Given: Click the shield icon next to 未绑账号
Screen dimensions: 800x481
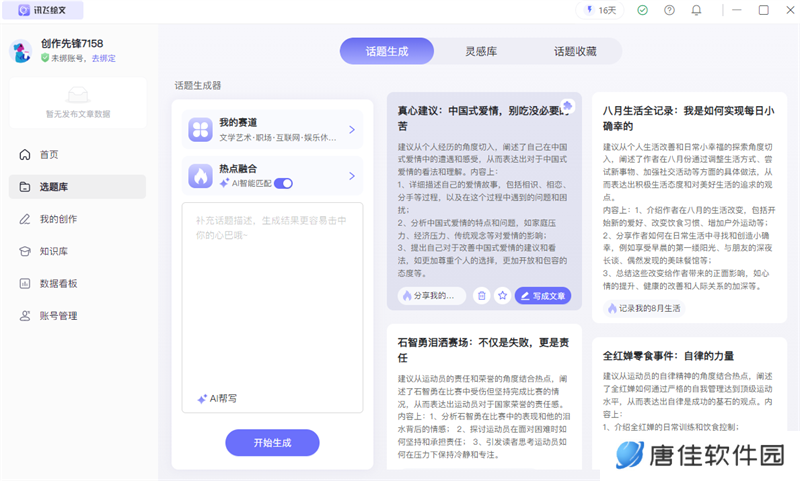Looking at the screenshot, I should (x=45, y=58).
